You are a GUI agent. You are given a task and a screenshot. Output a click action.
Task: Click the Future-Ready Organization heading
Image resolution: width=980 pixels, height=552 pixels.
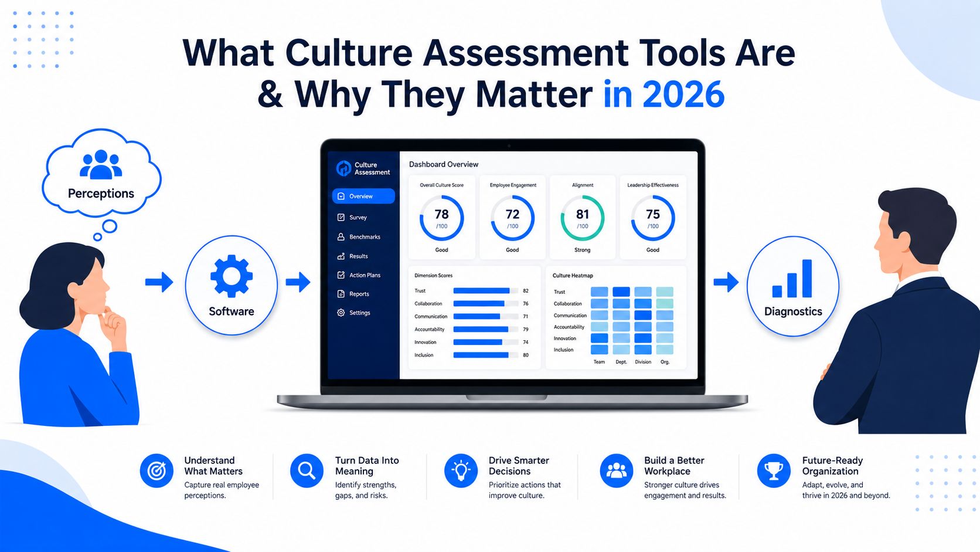[832, 466]
